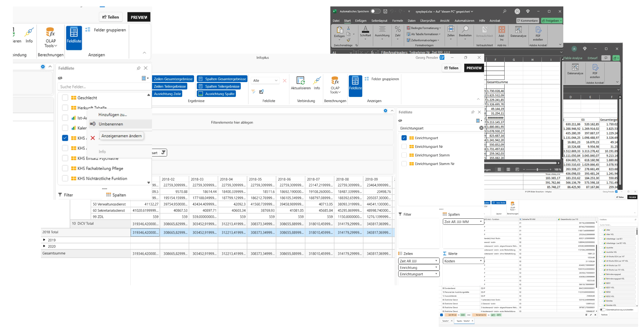Click the Aktualisieren refresh icon

pos(301,81)
